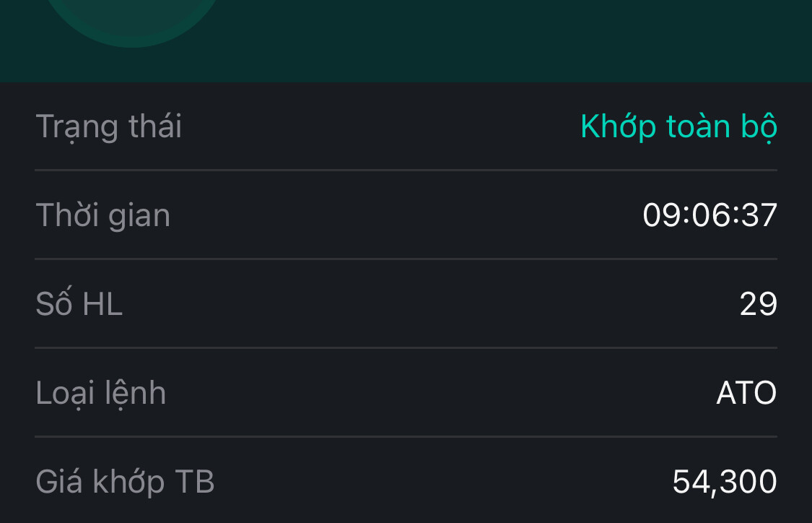Select the 09:06:37 time value
812x523 pixels.
pos(710,215)
